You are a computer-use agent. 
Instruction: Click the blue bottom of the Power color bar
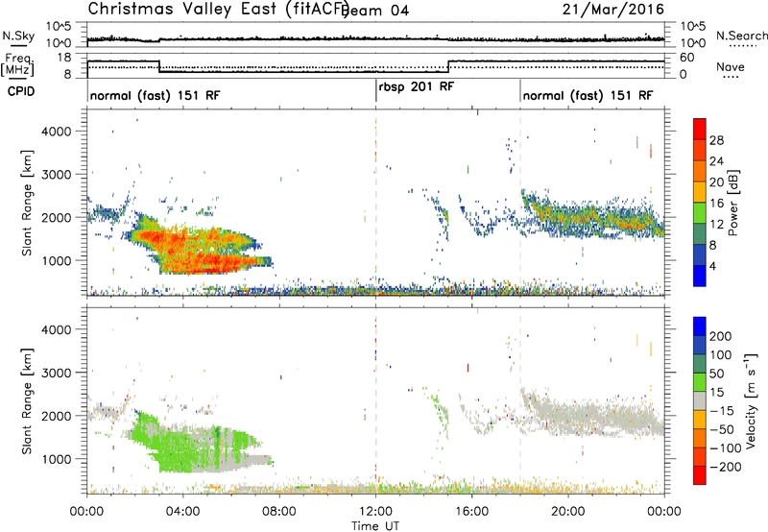(700, 276)
